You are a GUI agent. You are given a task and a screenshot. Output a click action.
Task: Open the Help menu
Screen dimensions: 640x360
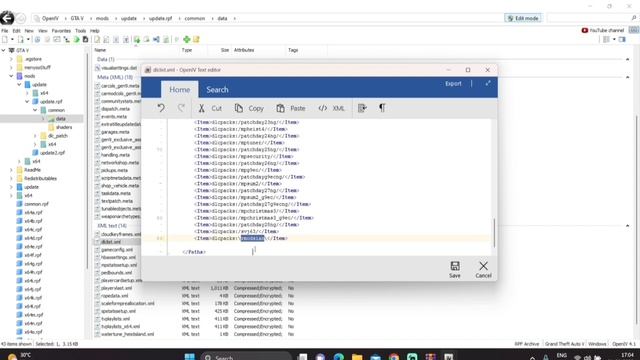[x=95, y=31]
